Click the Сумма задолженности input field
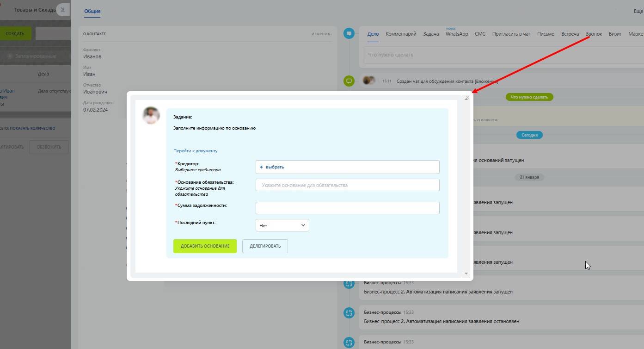 click(348, 208)
